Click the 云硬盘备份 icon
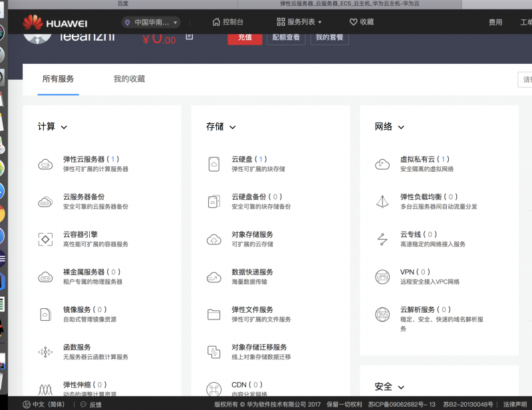Viewport: 532px width, 410px height. [213, 202]
